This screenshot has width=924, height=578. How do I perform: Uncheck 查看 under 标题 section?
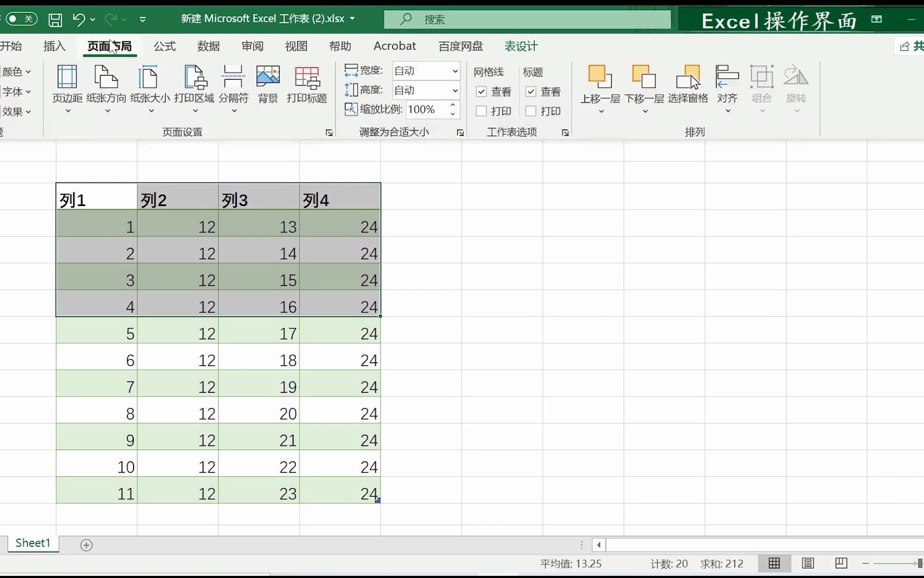[x=531, y=92]
